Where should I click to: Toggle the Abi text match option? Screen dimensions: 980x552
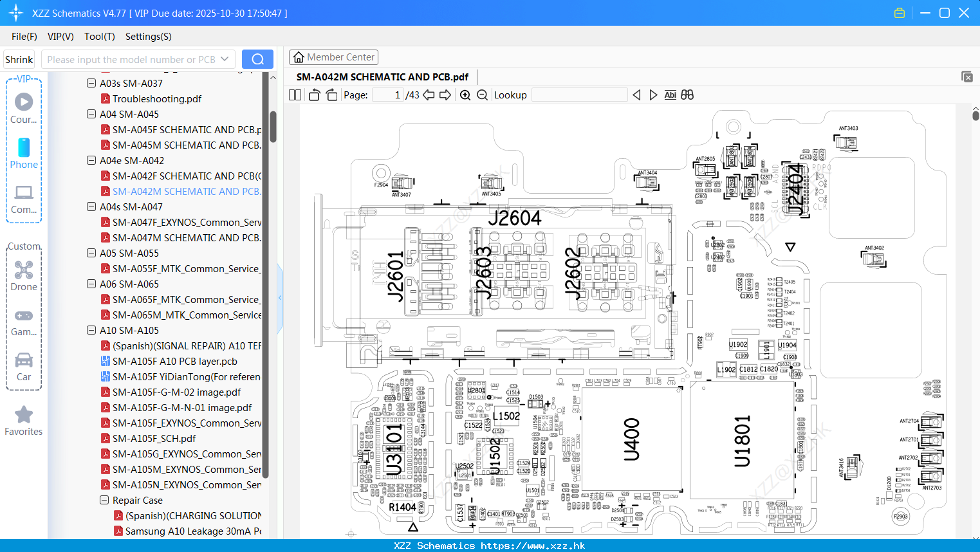pos(670,95)
